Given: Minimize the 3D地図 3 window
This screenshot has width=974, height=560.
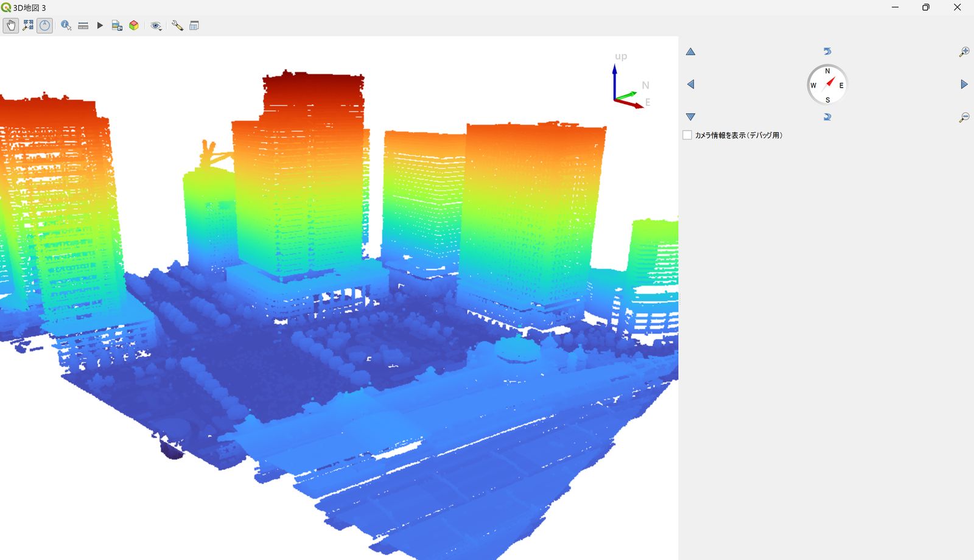Looking at the screenshot, I should (895, 7).
